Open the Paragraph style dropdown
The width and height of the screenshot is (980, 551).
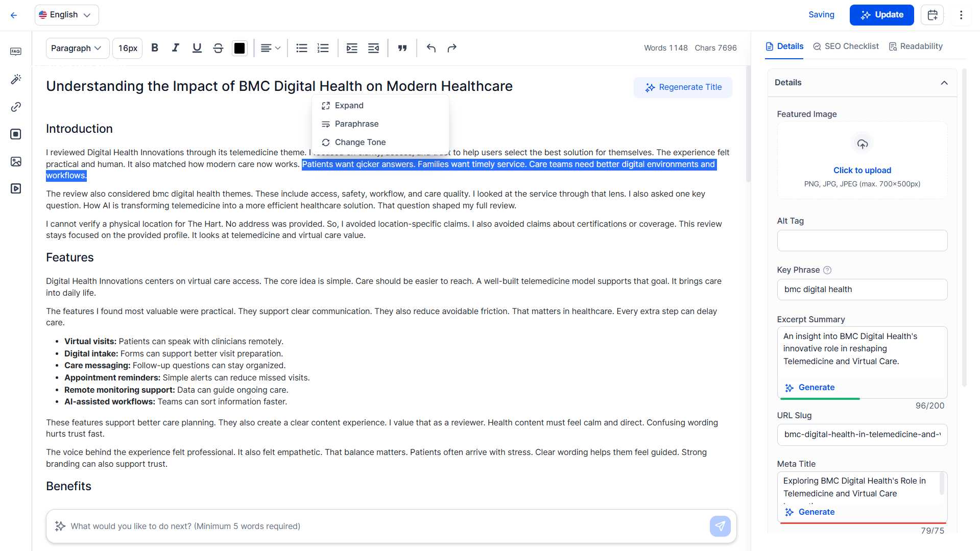point(78,48)
